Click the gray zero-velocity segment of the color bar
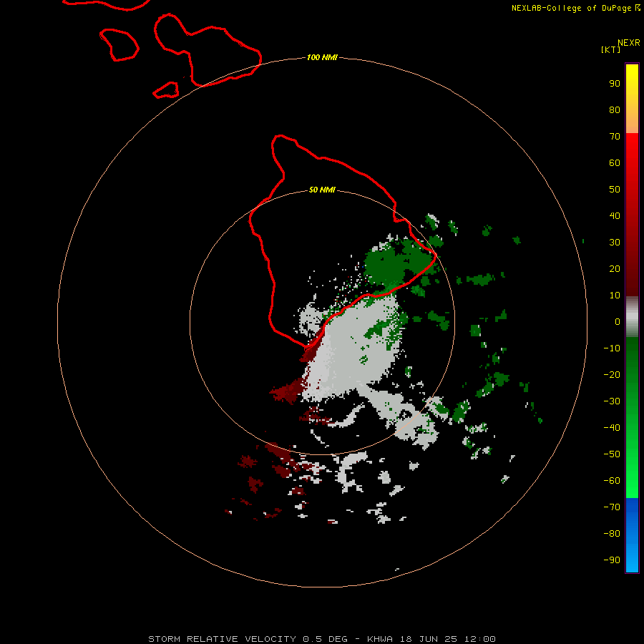The image size is (644, 644). 632,317
